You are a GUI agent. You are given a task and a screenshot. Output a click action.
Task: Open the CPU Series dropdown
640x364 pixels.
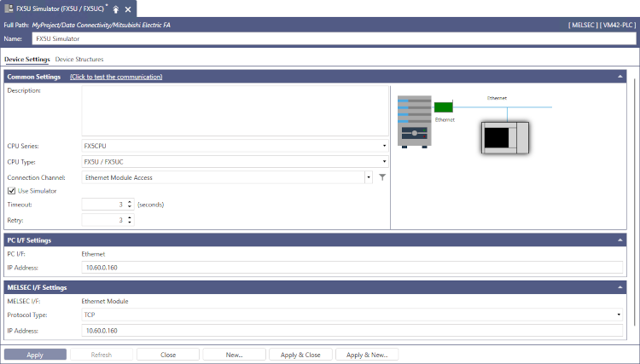384,146
